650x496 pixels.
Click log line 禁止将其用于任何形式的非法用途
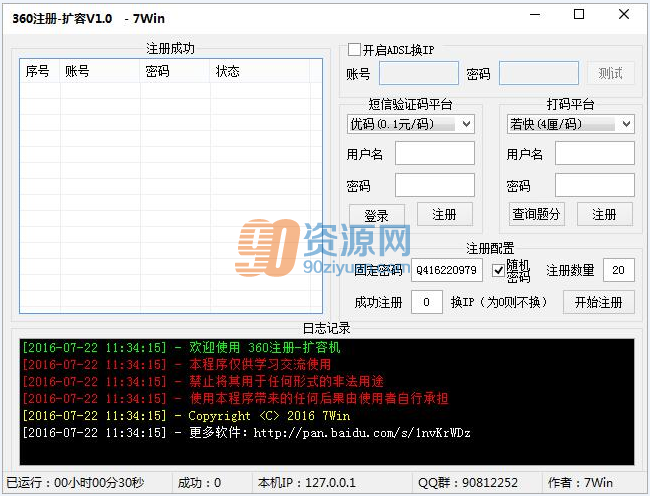(x=203, y=381)
